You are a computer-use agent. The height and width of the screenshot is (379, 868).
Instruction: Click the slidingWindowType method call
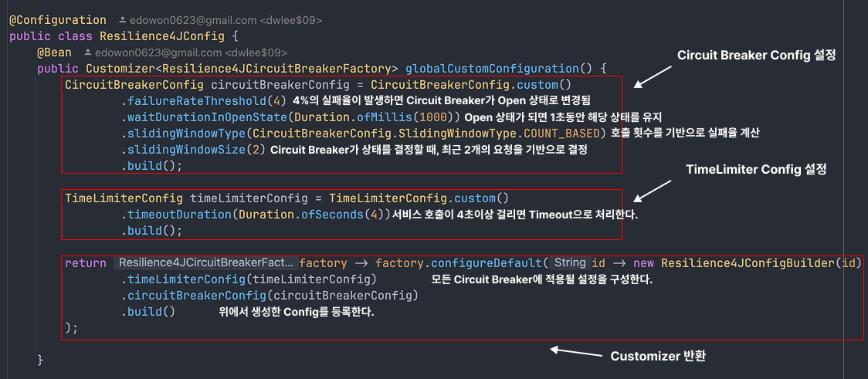(x=185, y=134)
